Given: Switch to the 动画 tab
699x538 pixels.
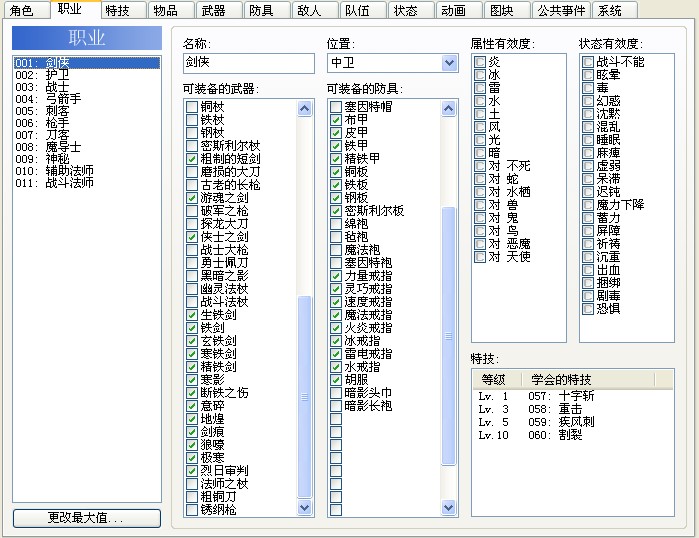Looking at the screenshot, I should pos(459,10).
